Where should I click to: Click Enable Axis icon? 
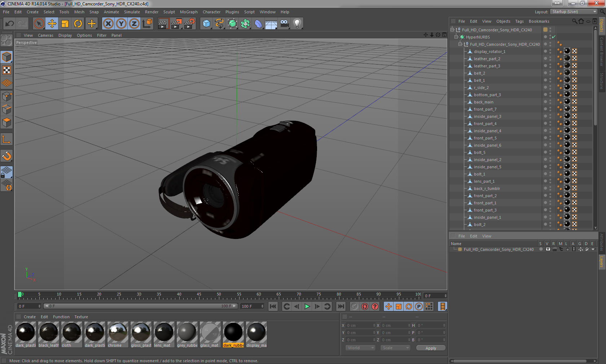coord(6,139)
